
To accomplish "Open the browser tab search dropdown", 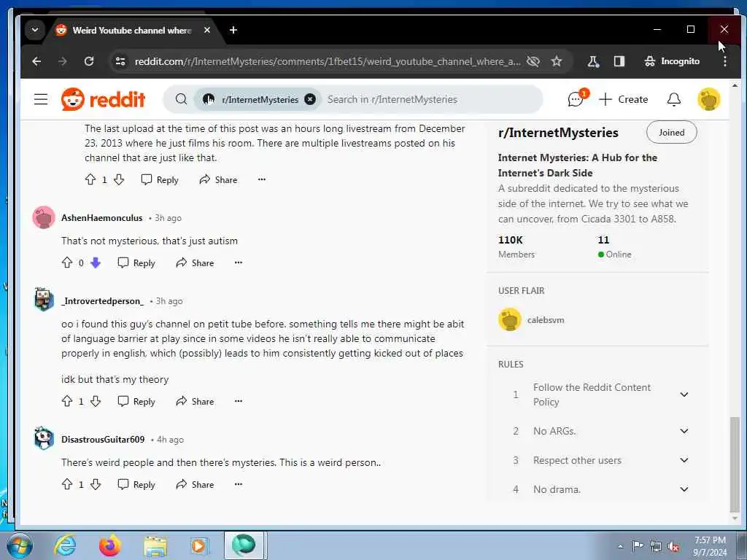I will [x=35, y=30].
